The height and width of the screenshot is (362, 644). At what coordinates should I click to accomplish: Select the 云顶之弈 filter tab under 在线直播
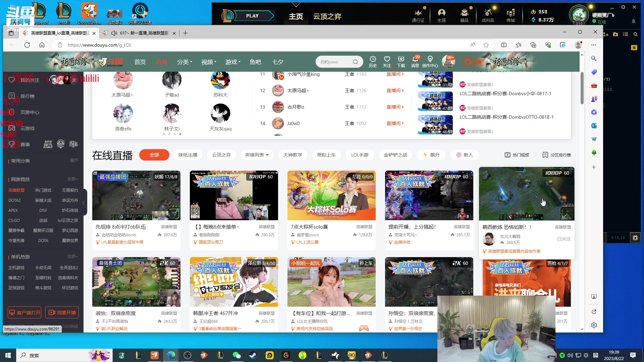pyautogui.click(x=221, y=155)
